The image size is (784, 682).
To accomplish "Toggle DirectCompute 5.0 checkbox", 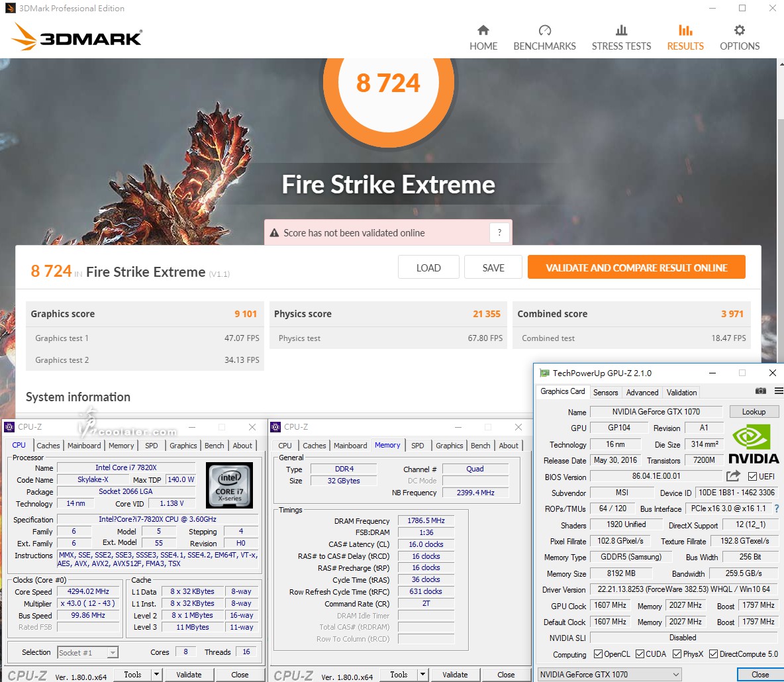I will point(714,654).
